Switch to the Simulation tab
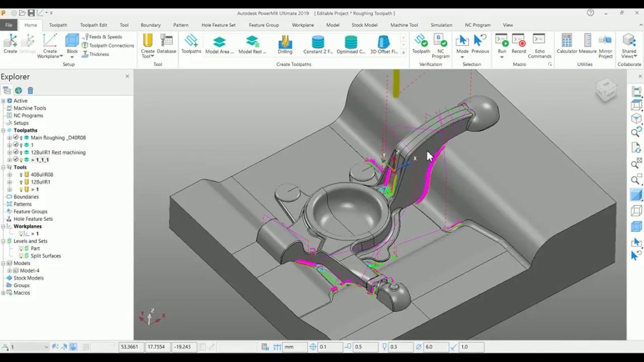The height and width of the screenshot is (362, 644). [x=441, y=25]
